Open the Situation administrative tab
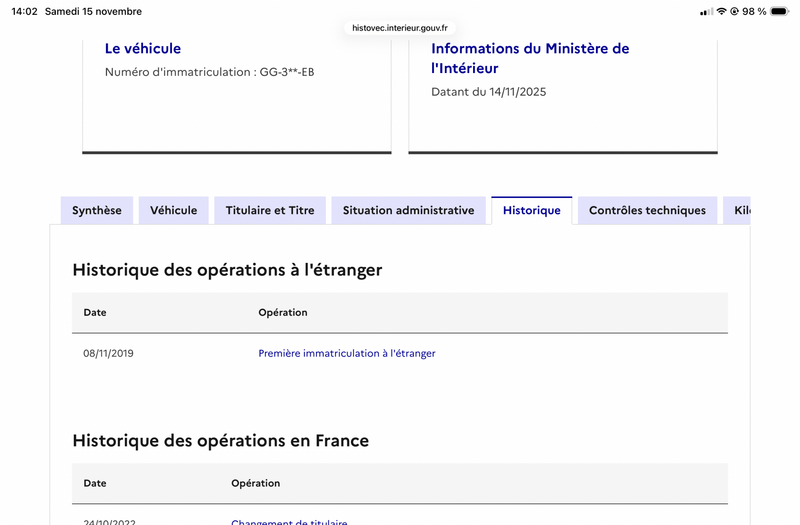The width and height of the screenshot is (800, 525). [x=408, y=210]
